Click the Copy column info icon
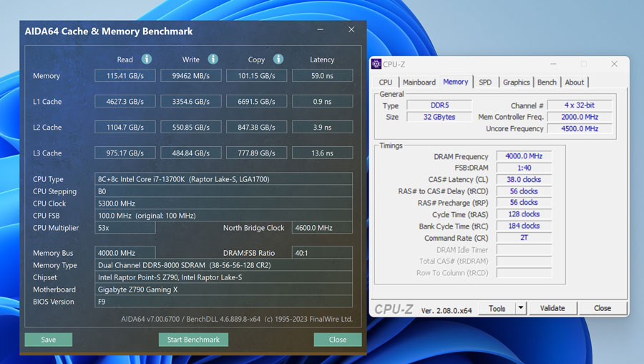This screenshot has height=364, width=644. pyautogui.click(x=278, y=59)
